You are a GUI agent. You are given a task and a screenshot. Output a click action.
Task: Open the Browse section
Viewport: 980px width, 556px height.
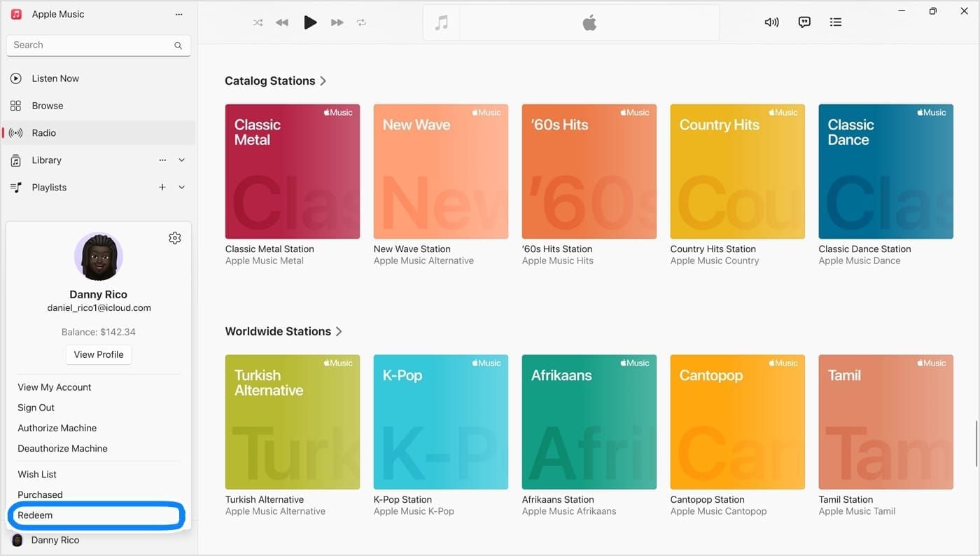[47, 105]
